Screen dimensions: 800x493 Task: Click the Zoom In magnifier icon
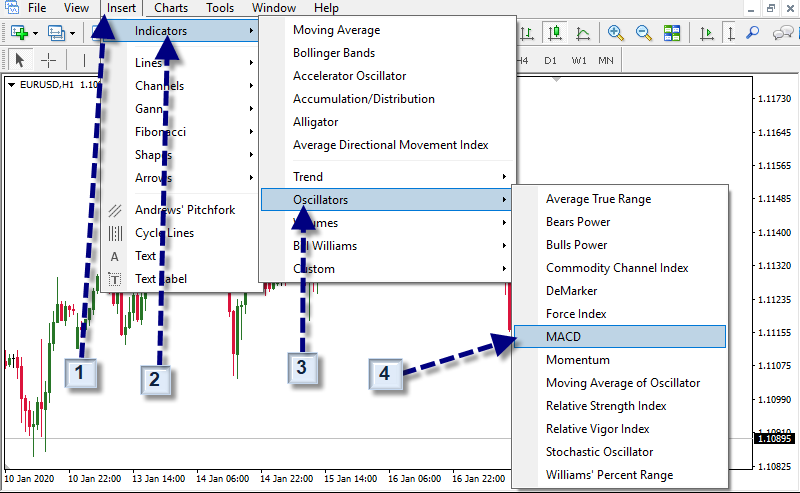(616, 33)
